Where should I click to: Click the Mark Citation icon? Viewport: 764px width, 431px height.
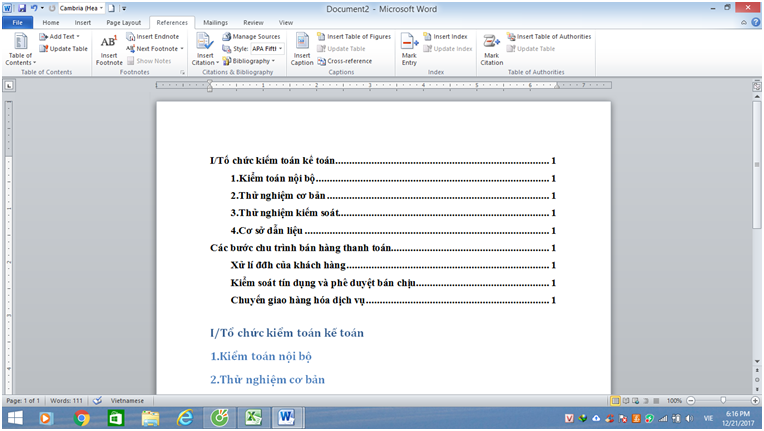[491, 49]
